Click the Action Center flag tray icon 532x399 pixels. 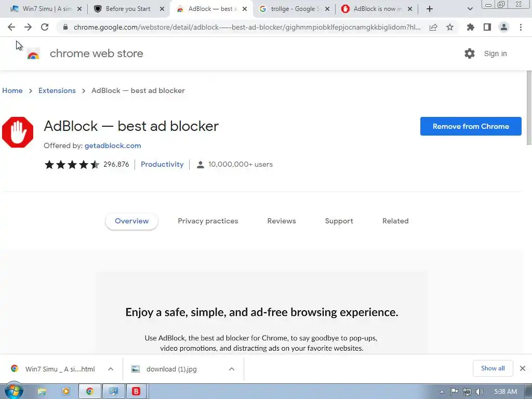[454, 392]
